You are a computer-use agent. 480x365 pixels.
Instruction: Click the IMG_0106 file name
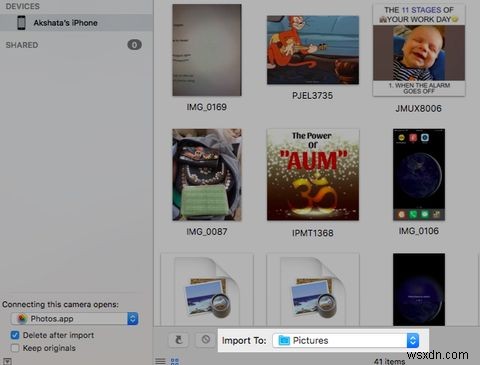pyautogui.click(x=419, y=231)
